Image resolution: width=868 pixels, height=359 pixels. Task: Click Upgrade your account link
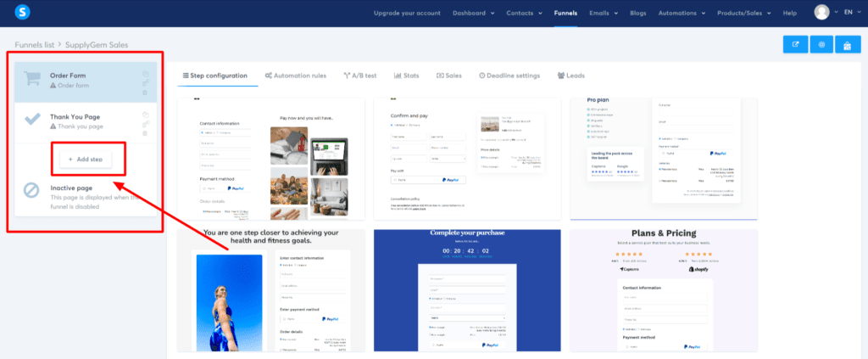(x=407, y=13)
